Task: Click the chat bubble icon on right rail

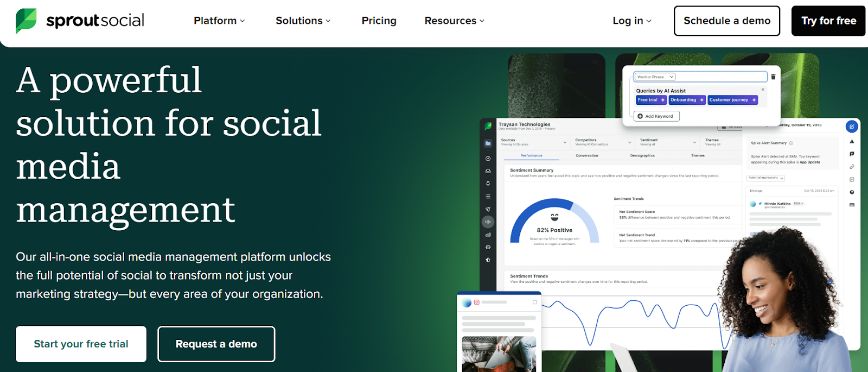Action: (x=852, y=154)
